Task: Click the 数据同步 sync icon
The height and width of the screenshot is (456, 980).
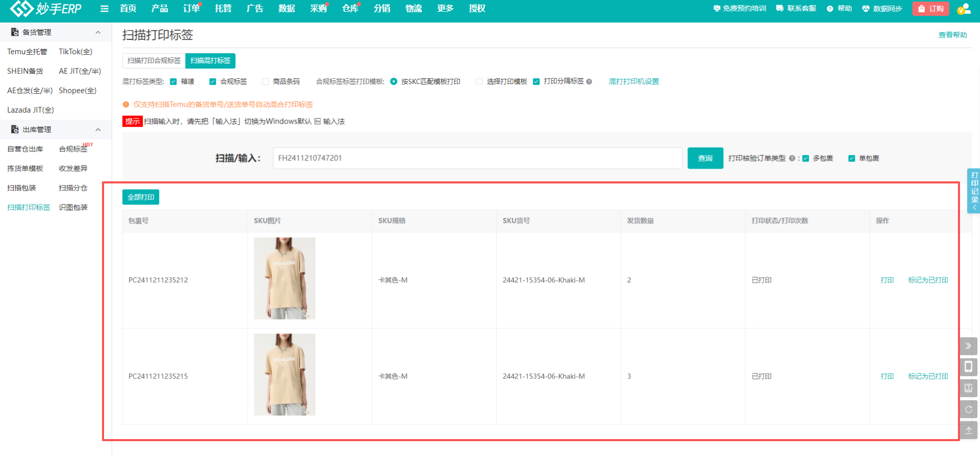Action: (866, 9)
